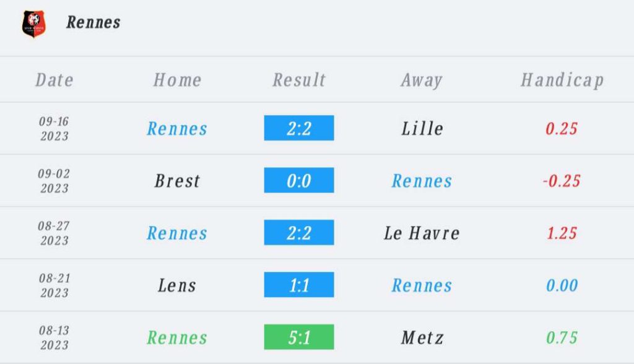Click the green 5:1 result badge
The image size is (634, 364).
299,337
